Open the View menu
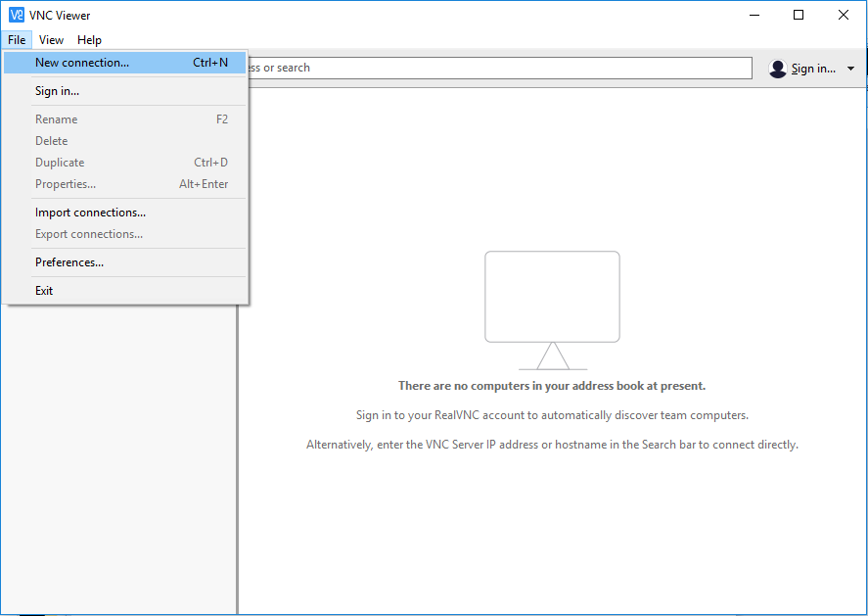 click(51, 40)
